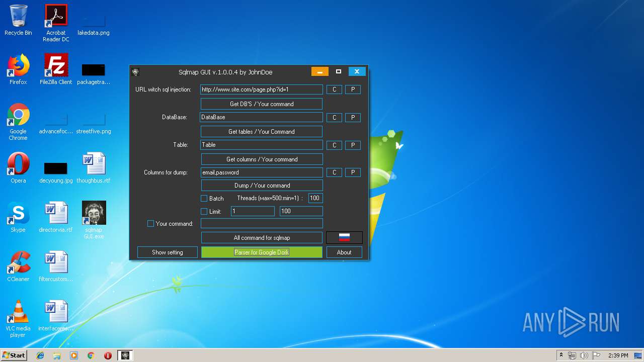The image size is (644, 362).
Task: Focus the Your command text field
Action: [262, 223]
